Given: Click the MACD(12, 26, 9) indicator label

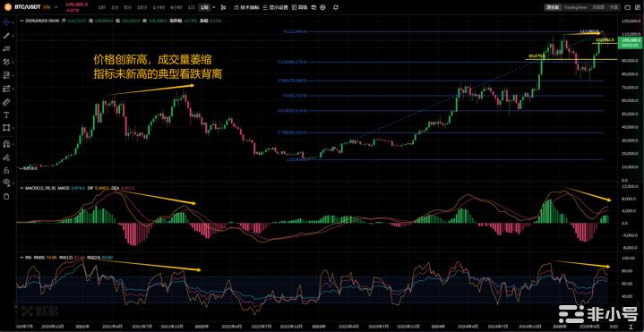Looking at the screenshot, I should tap(40, 188).
